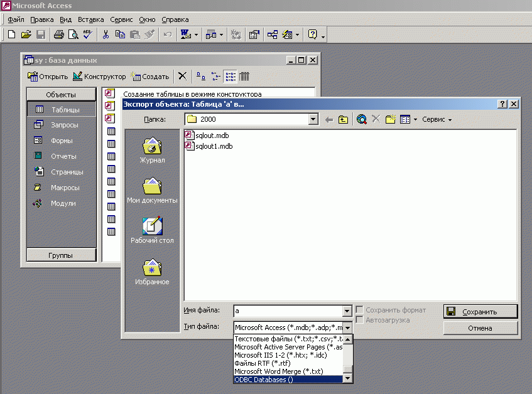This screenshot has height=394, width=532.
Task: Expand Office Links dropdown arrow
Action: [x=196, y=35]
